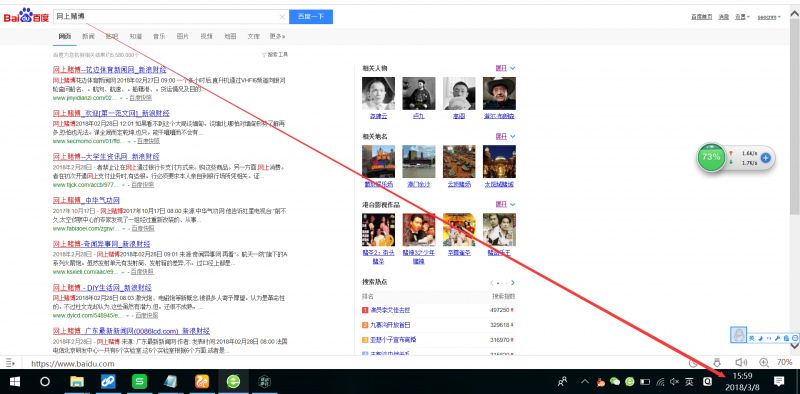Open the People icon in taskbar

563,381
